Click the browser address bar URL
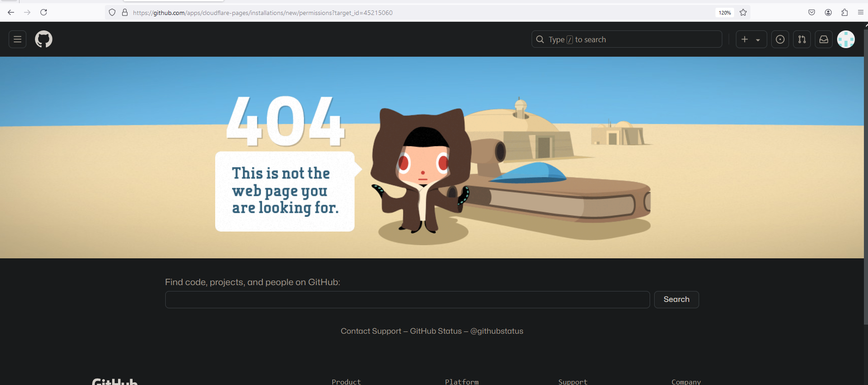 click(x=263, y=13)
